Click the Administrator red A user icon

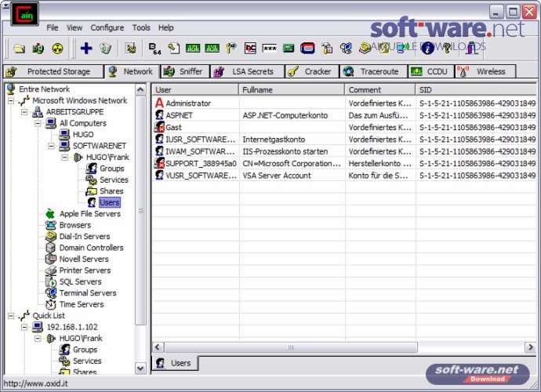[159, 103]
